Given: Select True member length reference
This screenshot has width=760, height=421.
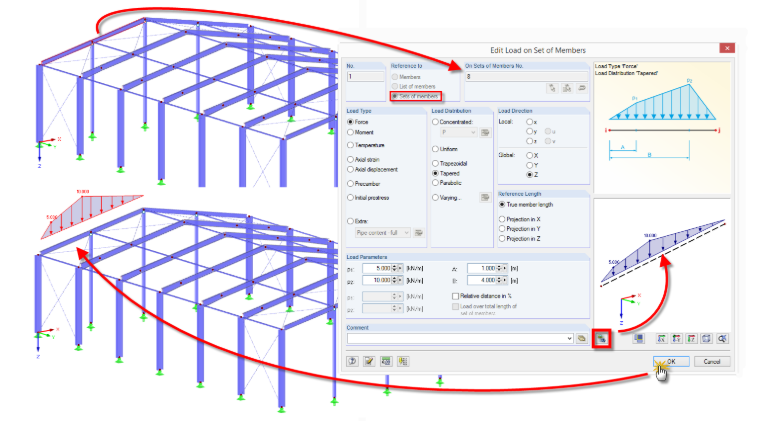Looking at the screenshot, I should [502, 205].
